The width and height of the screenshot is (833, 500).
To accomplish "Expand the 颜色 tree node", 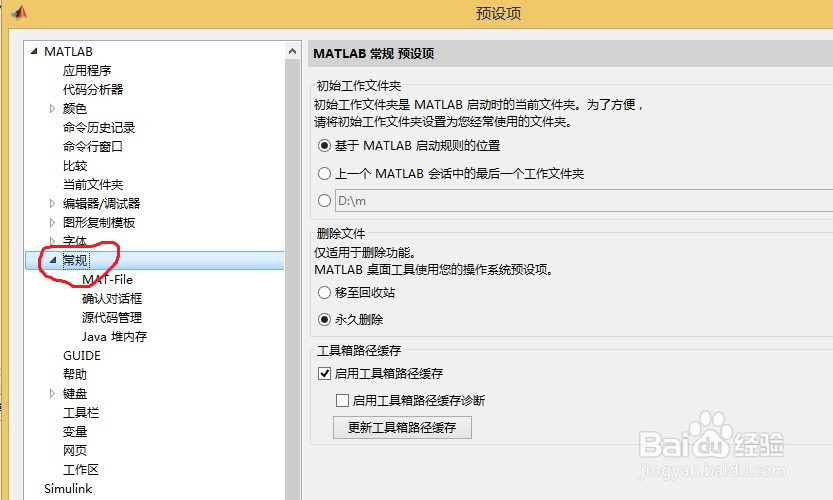I will [x=52, y=108].
